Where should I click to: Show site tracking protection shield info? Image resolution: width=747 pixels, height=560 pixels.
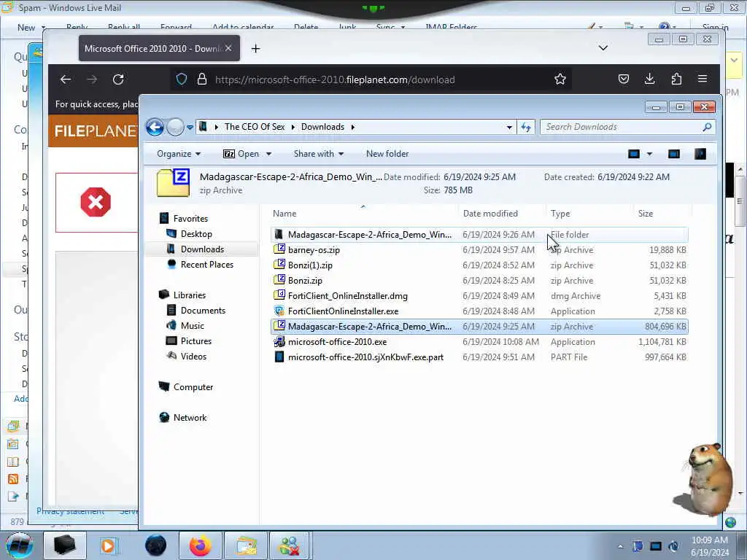[x=182, y=79]
